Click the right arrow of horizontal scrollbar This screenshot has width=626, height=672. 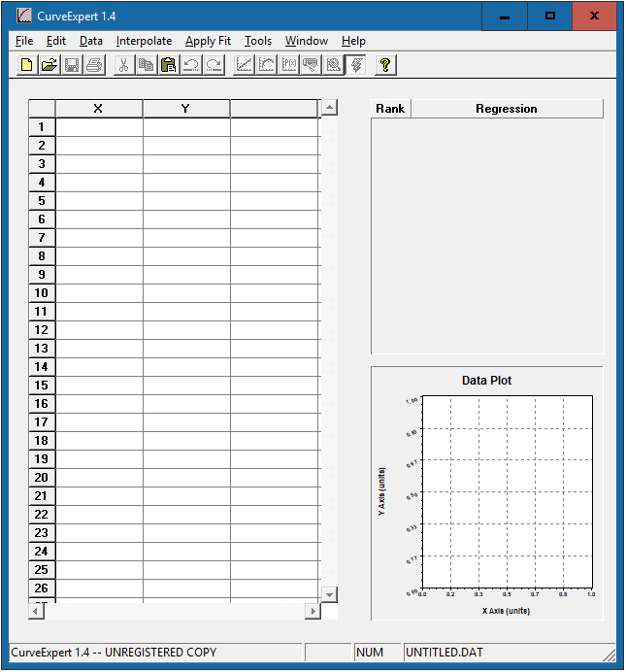[x=313, y=611]
